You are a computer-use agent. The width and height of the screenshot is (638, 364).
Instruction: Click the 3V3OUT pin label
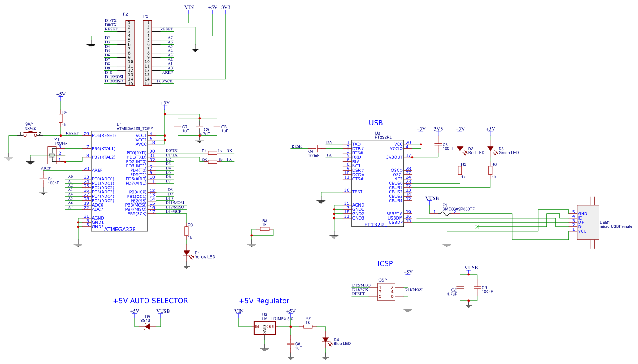click(395, 157)
